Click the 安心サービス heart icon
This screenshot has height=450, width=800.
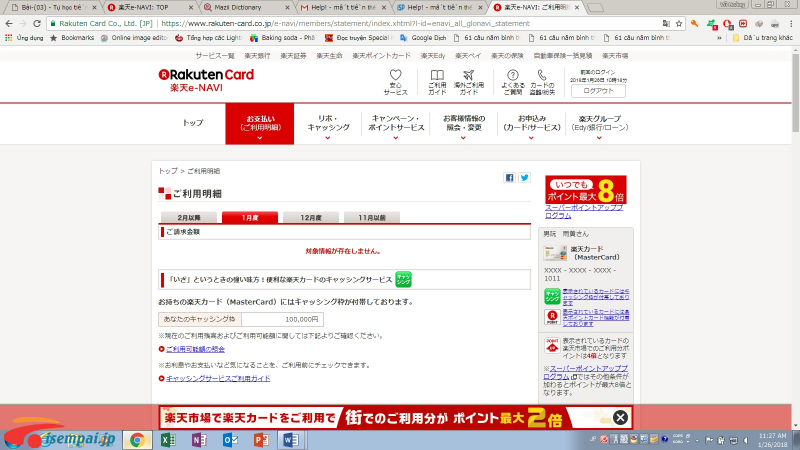[395, 75]
